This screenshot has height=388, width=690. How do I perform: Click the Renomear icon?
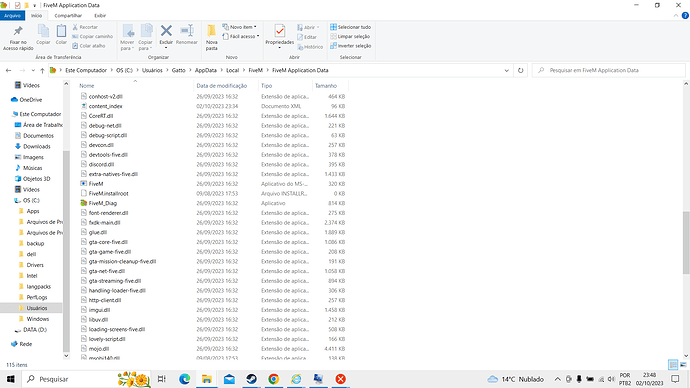(187, 34)
